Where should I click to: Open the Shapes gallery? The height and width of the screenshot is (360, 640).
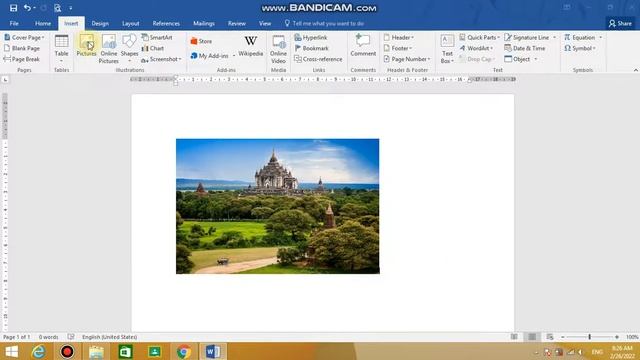pyautogui.click(x=129, y=49)
